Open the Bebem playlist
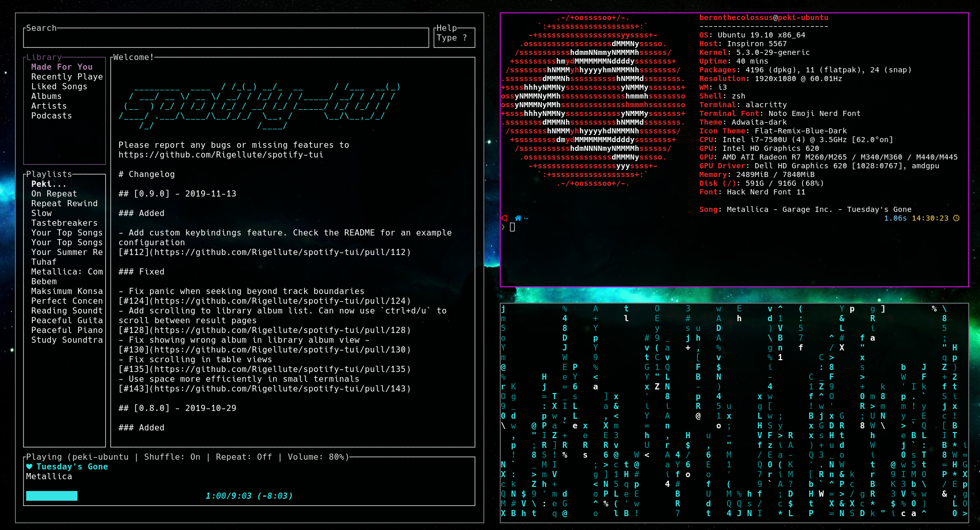The height and width of the screenshot is (530, 980). pos(44,282)
